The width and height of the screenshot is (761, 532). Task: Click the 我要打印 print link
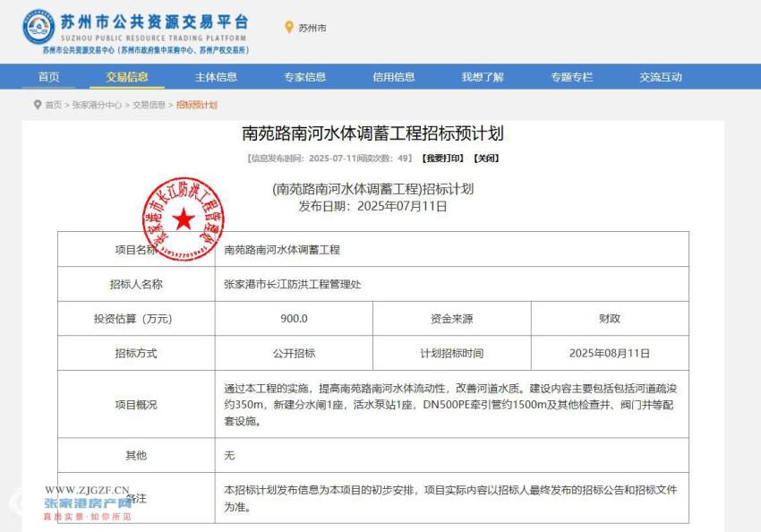click(442, 159)
